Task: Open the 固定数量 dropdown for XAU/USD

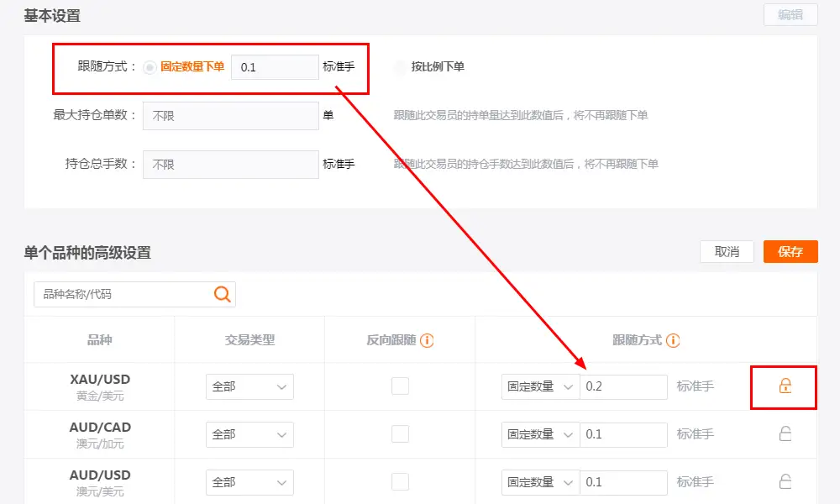Action: point(540,386)
